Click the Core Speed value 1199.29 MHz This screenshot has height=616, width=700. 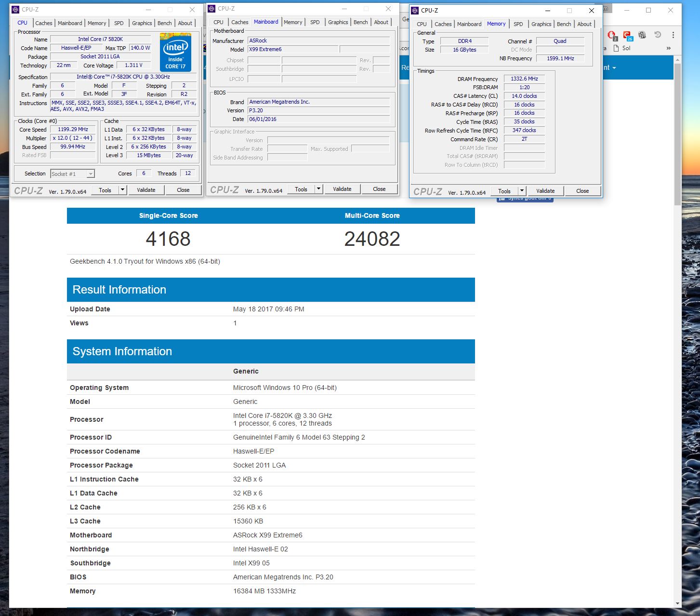[73, 129]
